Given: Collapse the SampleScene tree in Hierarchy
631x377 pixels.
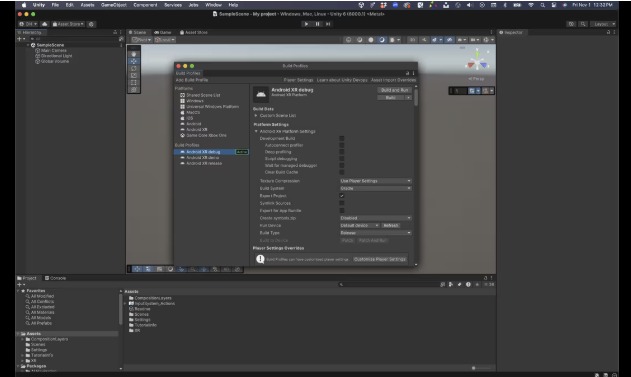Looking at the screenshot, I should coord(27,45).
